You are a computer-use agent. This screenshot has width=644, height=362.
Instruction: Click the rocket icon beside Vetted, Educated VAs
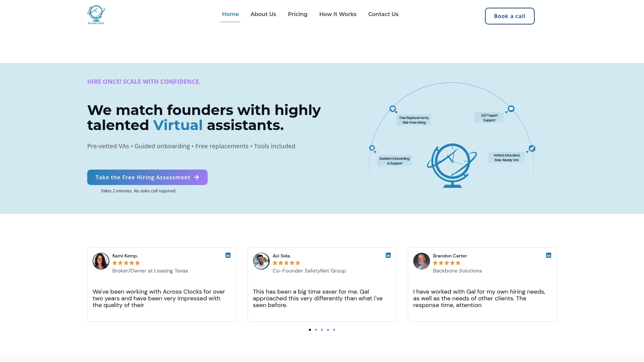[532, 148]
